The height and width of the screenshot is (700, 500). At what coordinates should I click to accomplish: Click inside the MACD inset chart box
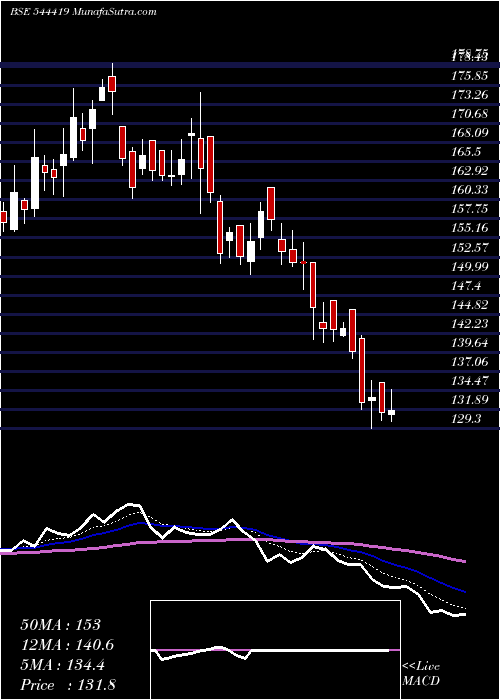tap(275, 650)
